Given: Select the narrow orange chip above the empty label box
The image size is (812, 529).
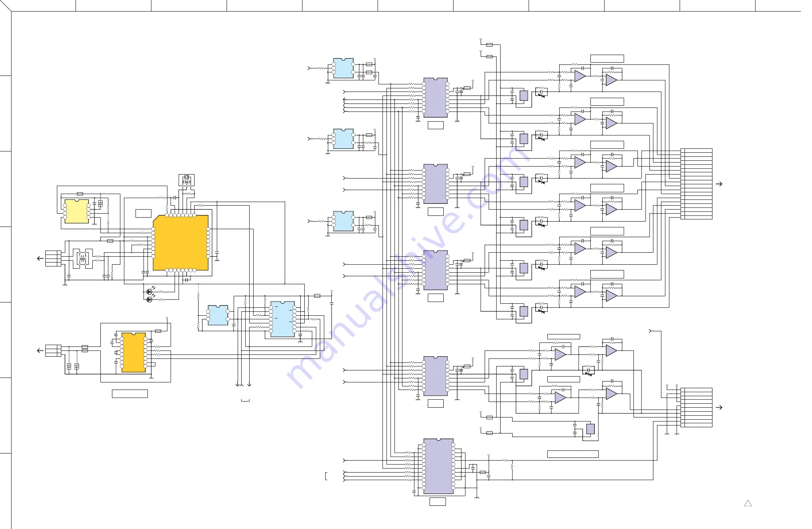Looking at the screenshot, I should pyautogui.click(x=133, y=353).
